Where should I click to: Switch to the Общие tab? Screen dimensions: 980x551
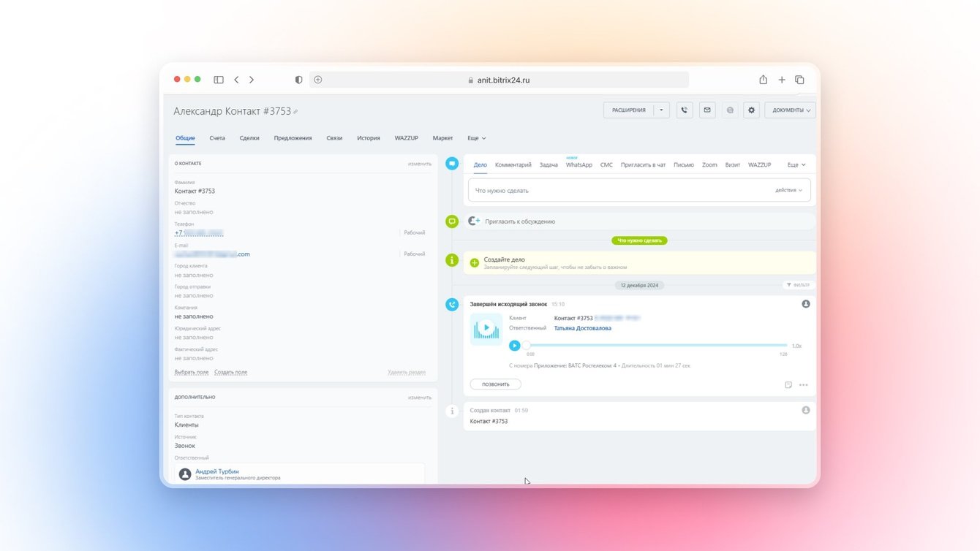(x=185, y=138)
